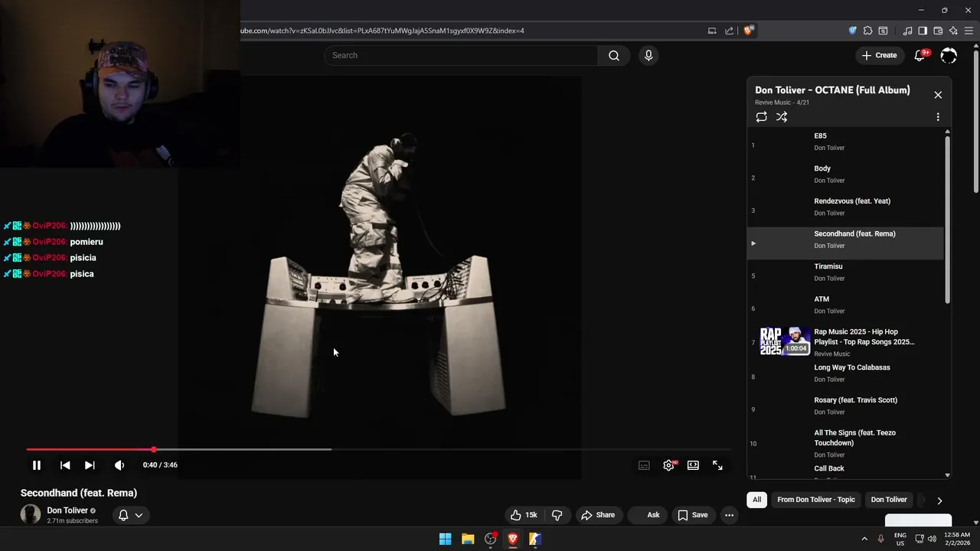Open video player settings gear

[668, 465]
